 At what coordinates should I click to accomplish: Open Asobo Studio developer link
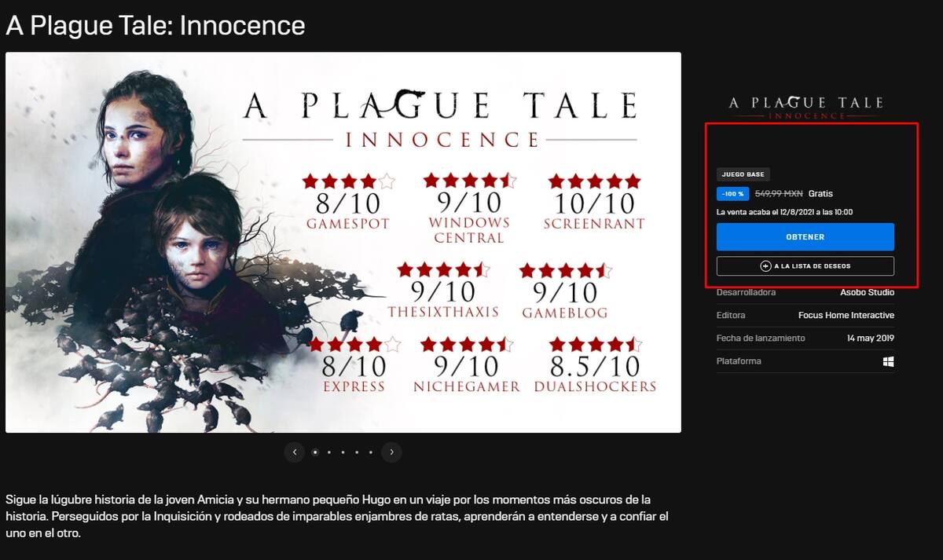[867, 292]
